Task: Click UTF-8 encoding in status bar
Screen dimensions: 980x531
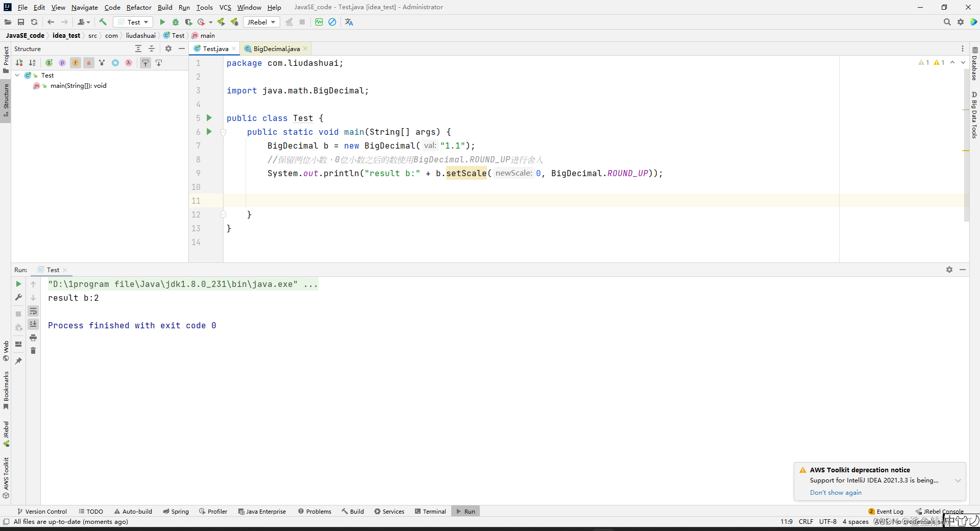Action: click(x=828, y=521)
